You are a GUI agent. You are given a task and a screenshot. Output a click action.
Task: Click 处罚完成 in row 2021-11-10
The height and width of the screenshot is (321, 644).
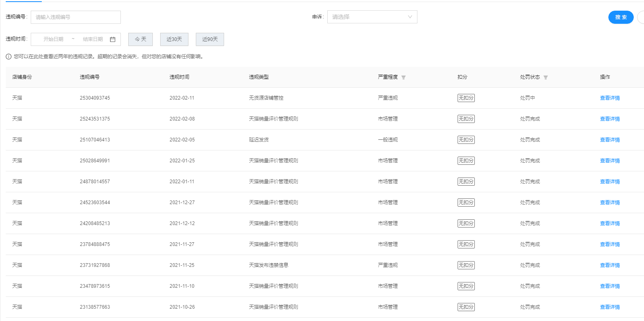[x=530, y=286]
